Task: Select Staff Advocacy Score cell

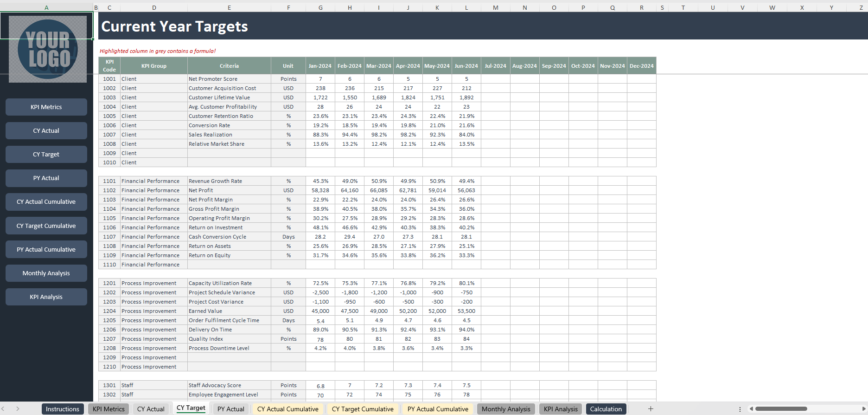Action: 229,385
